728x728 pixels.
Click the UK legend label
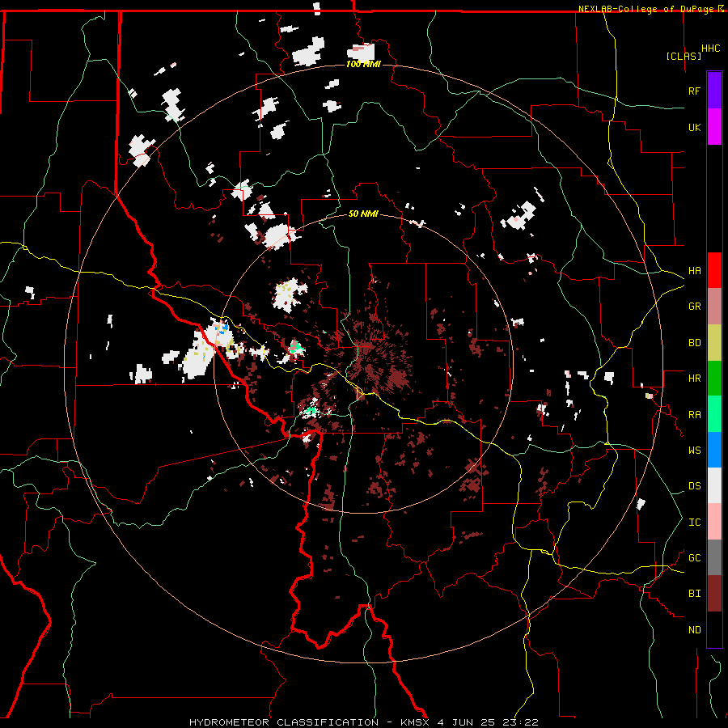(x=694, y=127)
